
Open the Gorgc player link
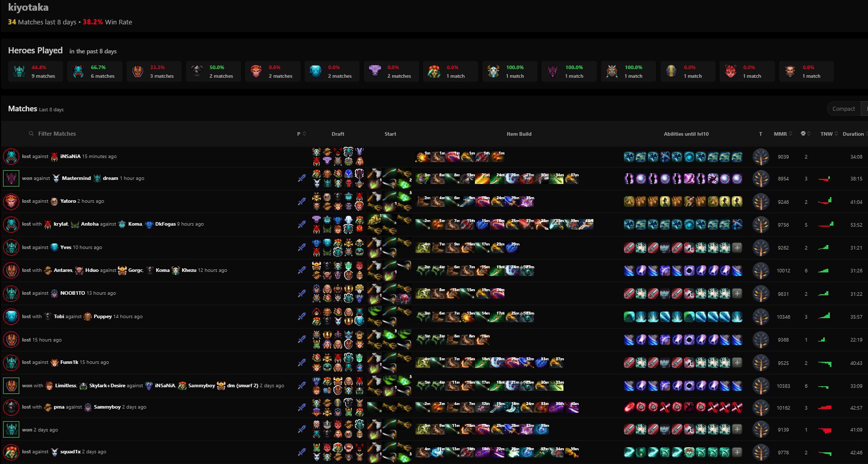coord(136,270)
